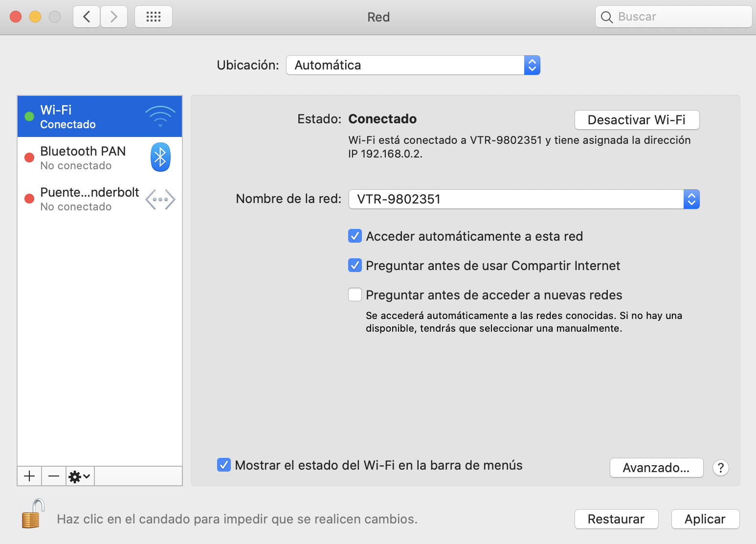Click 'Haz clic en el candado' text

click(x=237, y=519)
